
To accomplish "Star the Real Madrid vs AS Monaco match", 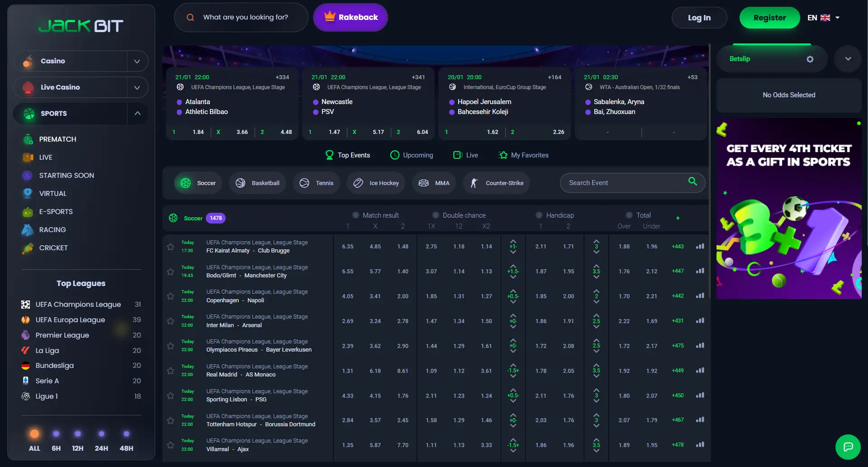I will 171,371.
